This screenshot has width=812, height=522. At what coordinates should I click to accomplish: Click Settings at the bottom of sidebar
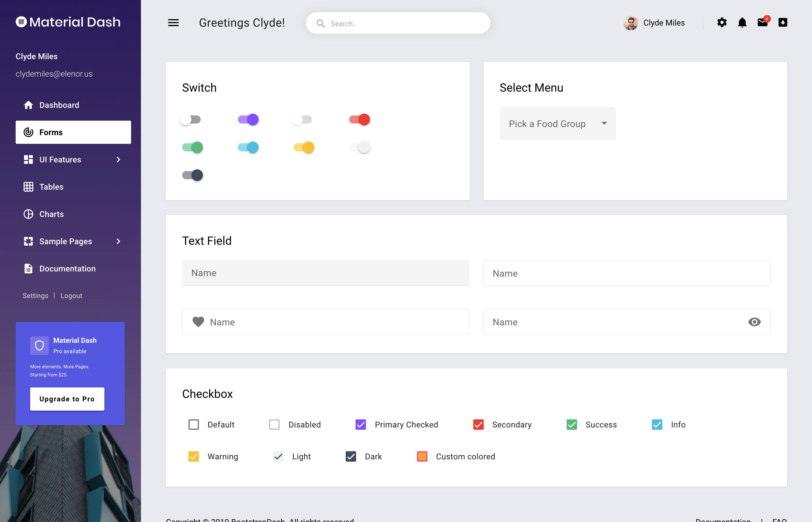[35, 296]
